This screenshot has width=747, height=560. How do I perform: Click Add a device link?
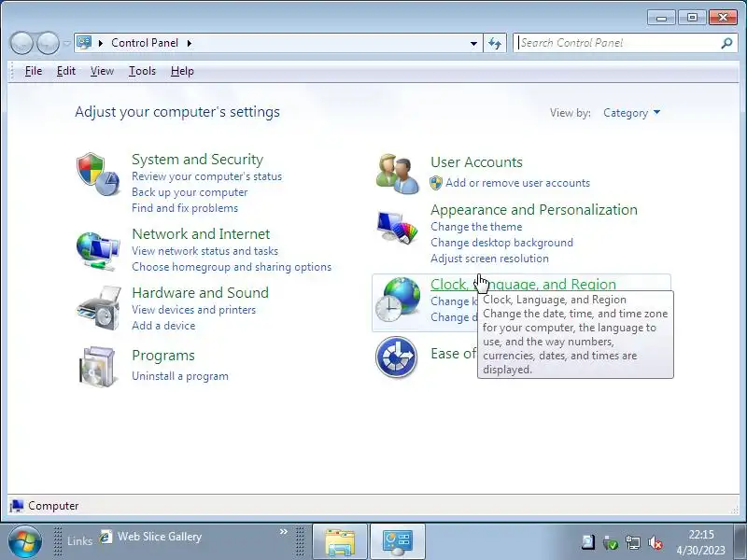click(163, 326)
